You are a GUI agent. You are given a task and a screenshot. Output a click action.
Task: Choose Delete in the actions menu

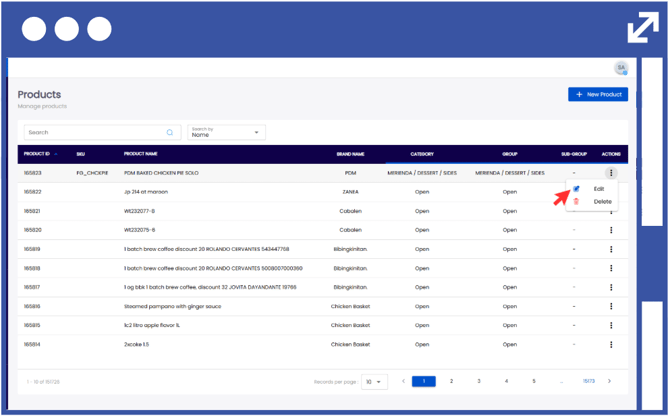point(602,201)
